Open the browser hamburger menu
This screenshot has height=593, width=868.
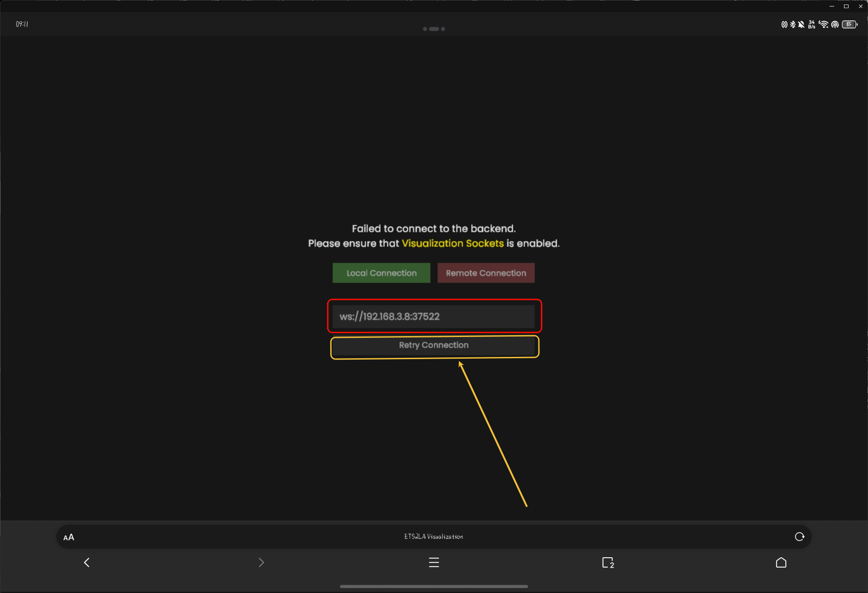[x=434, y=562]
